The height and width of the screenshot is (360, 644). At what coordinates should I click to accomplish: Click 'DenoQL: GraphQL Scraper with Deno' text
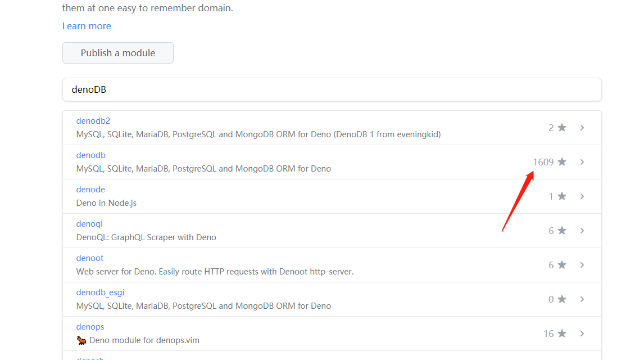click(146, 237)
